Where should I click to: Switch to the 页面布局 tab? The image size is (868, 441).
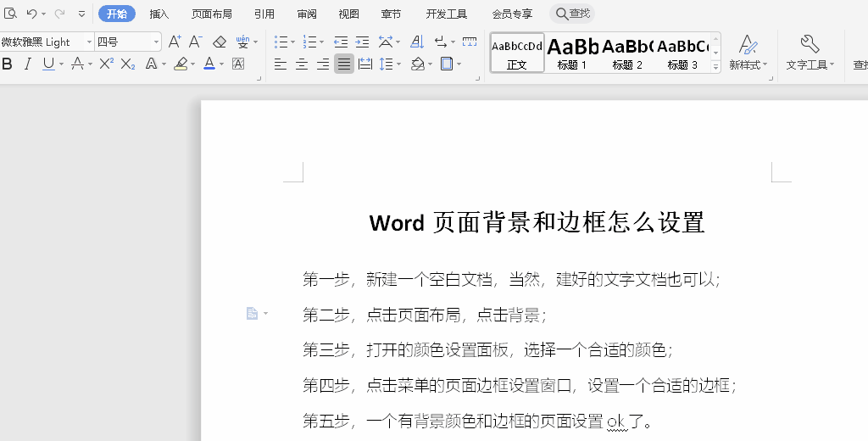[x=211, y=14]
